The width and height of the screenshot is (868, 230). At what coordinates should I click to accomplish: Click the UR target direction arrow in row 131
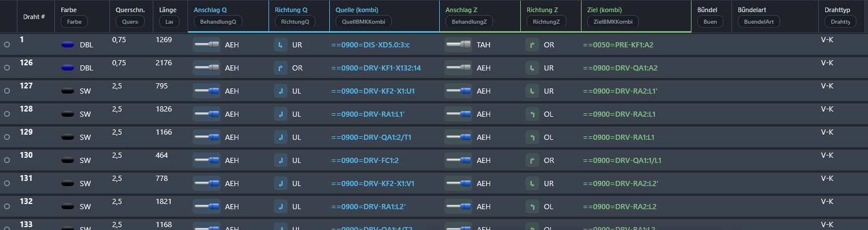(533, 183)
